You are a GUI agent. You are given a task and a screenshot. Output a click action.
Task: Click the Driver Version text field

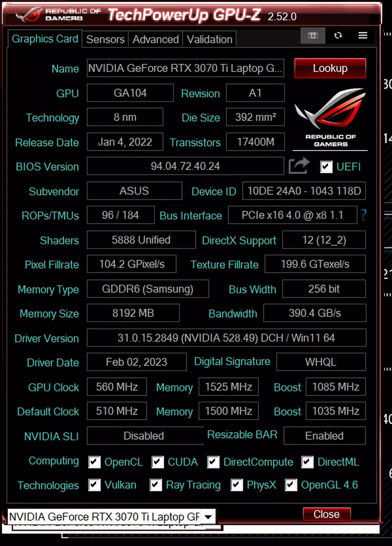click(x=226, y=338)
